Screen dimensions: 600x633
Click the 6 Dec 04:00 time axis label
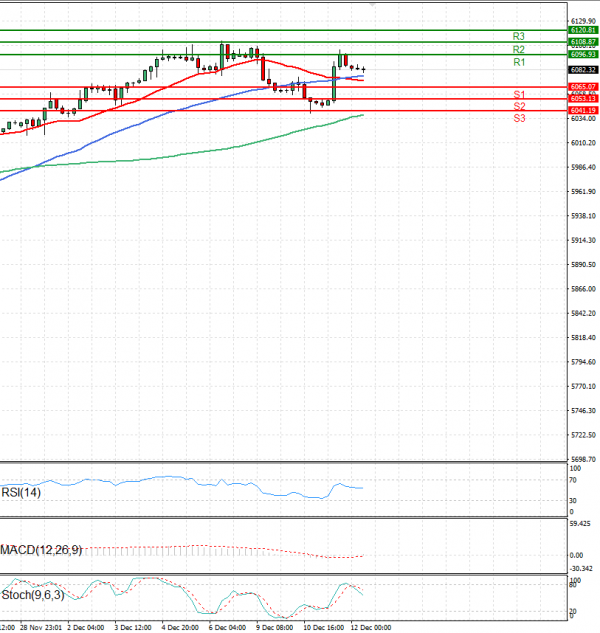(x=227, y=628)
